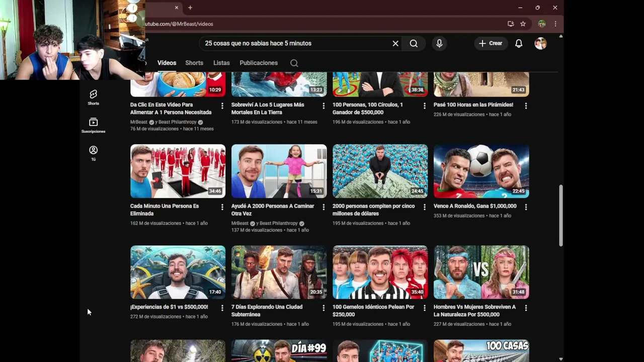Open options for Ayudé A 2000 Personas
The width and height of the screenshot is (644, 362).
tap(324, 207)
